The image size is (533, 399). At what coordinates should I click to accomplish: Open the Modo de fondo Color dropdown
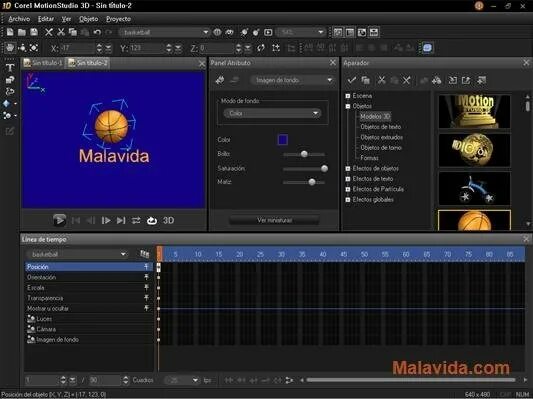(272, 113)
